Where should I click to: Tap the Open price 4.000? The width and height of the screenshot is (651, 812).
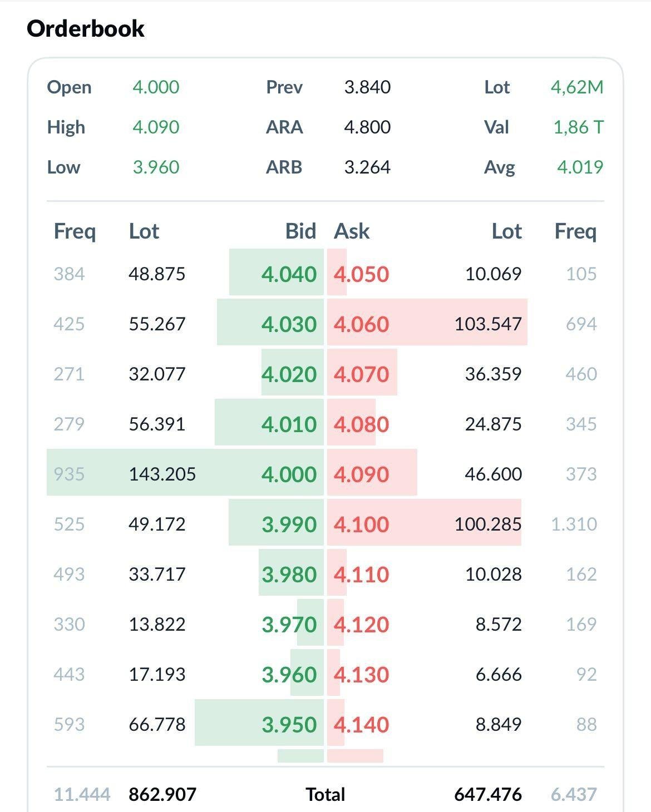pos(156,87)
